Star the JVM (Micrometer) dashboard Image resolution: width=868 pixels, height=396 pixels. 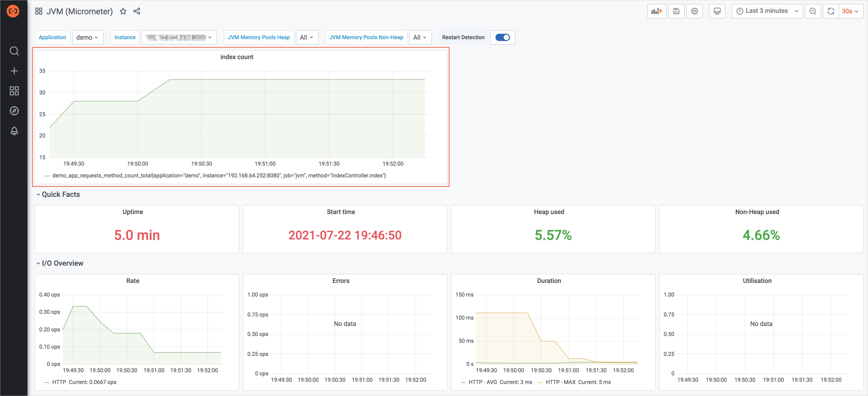point(123,11)
